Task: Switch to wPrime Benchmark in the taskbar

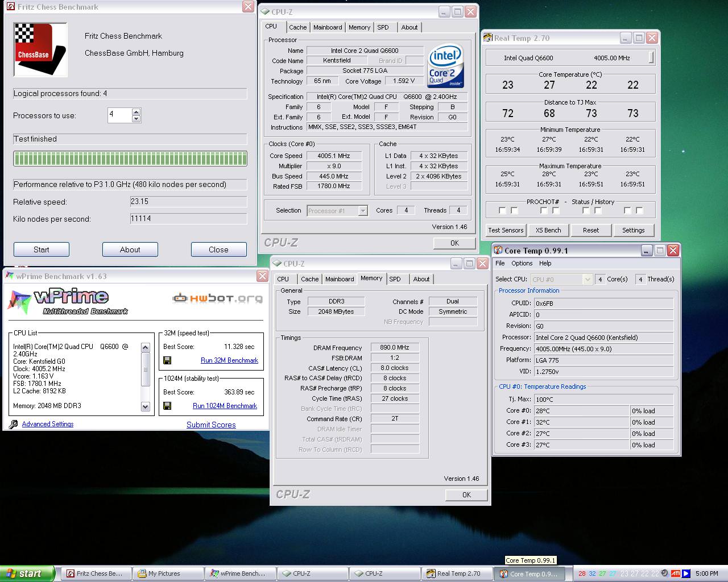Action: click(239, 573)
